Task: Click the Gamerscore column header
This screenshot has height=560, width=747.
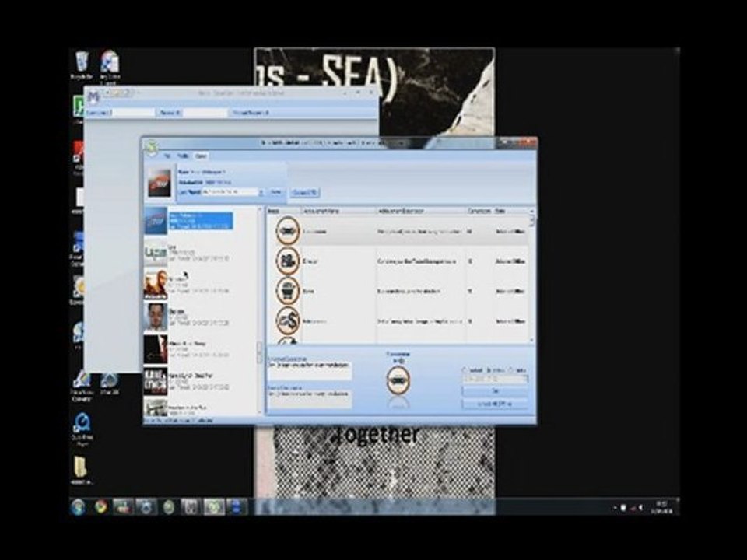Action: (479, 211)
